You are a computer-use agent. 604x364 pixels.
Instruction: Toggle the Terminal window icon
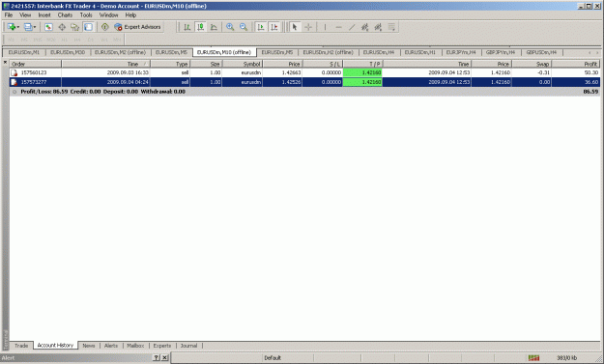tap(88, 27)
